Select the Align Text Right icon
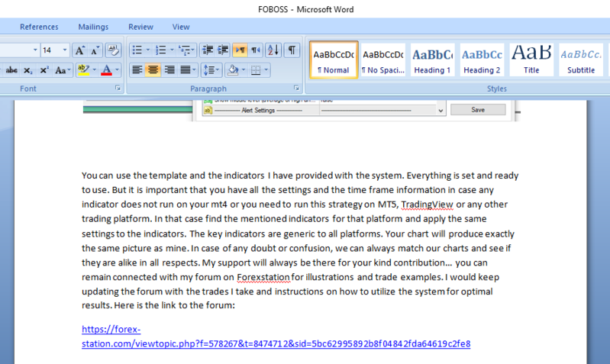Image resolution: width=610 pixels, height=364 pixels. tap(169, 70)
